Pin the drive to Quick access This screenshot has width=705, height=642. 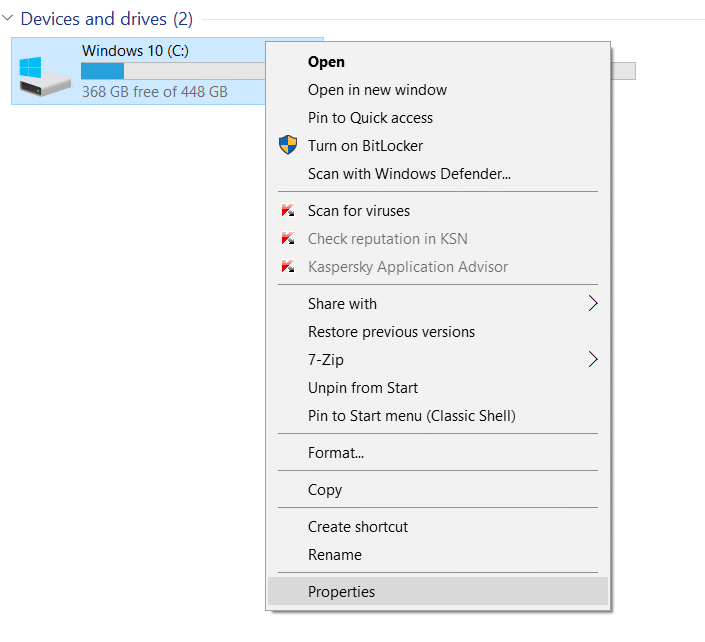pos(437,117)
